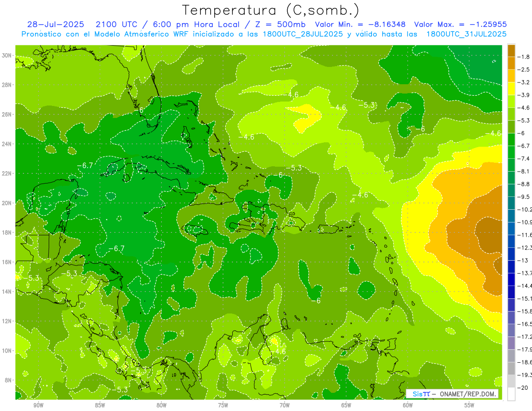
Task: Select the '22N' latitude axis label
Action: pyautogui.click(x=7, y=173)
